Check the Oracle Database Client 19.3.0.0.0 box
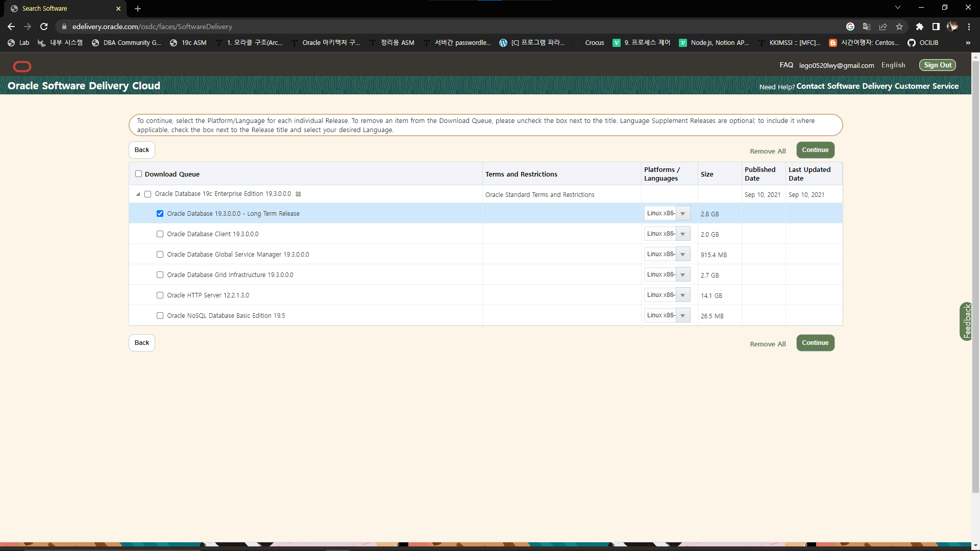This screenshot has height=551, width=980. pos(160,234)
